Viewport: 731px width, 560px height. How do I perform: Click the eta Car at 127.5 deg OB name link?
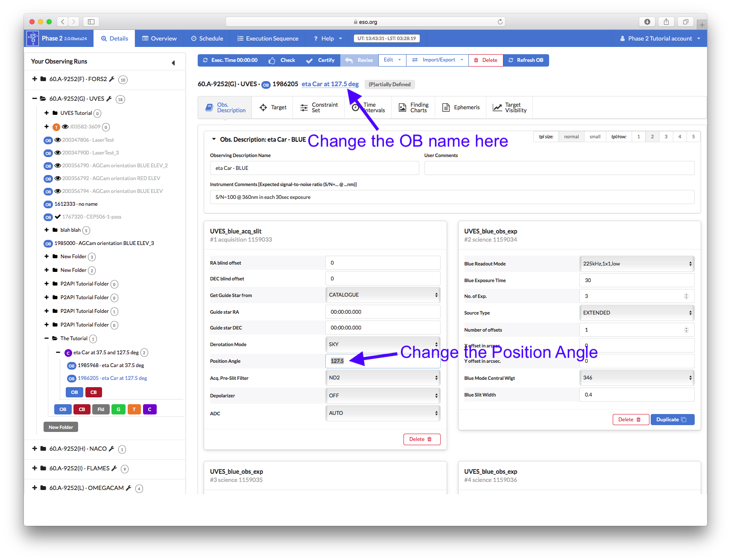coord(330,84)
